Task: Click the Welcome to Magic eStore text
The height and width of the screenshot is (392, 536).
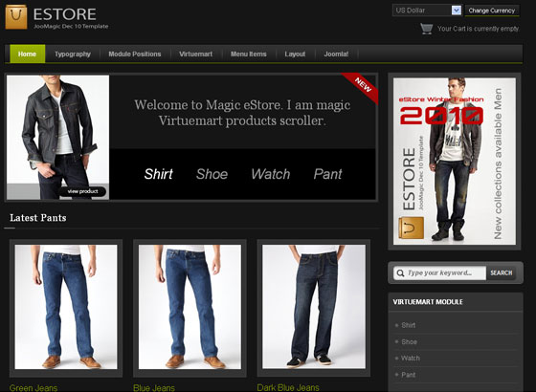Action: (x=242, y=113)
